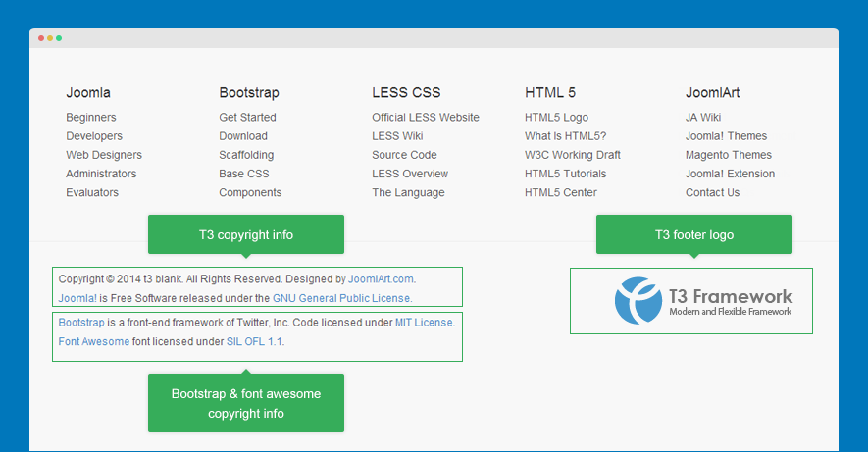Open the Web Designers link
Viewport: 868px width, 452px height.
click(x=104, y=155)
